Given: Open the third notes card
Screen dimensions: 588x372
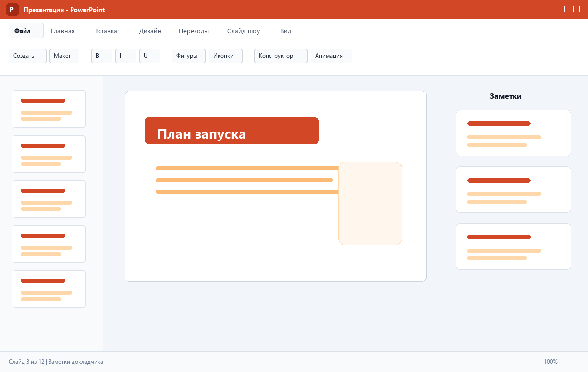Looking at the screenshot, I should pos(514,246).
